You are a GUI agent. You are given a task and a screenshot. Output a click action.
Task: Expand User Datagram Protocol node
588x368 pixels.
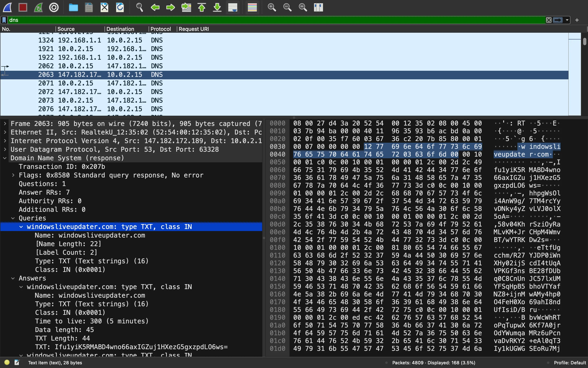(5, 149)
